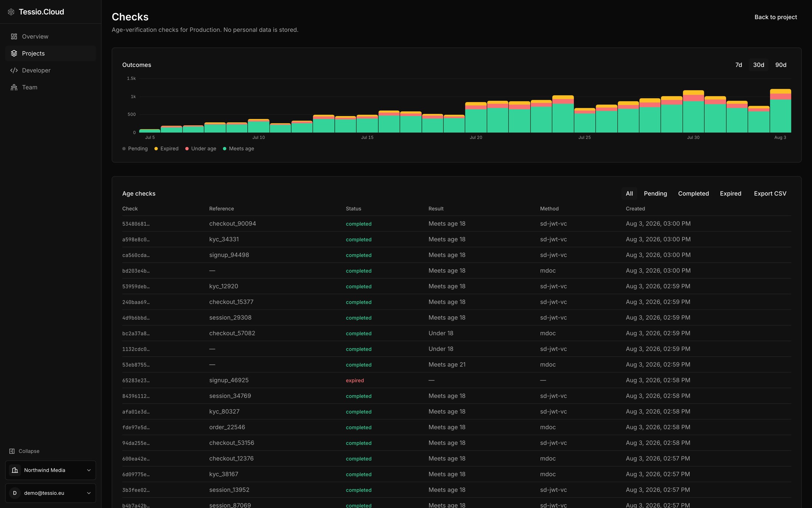Toggle the Meets age legend entry

point(238,149)
